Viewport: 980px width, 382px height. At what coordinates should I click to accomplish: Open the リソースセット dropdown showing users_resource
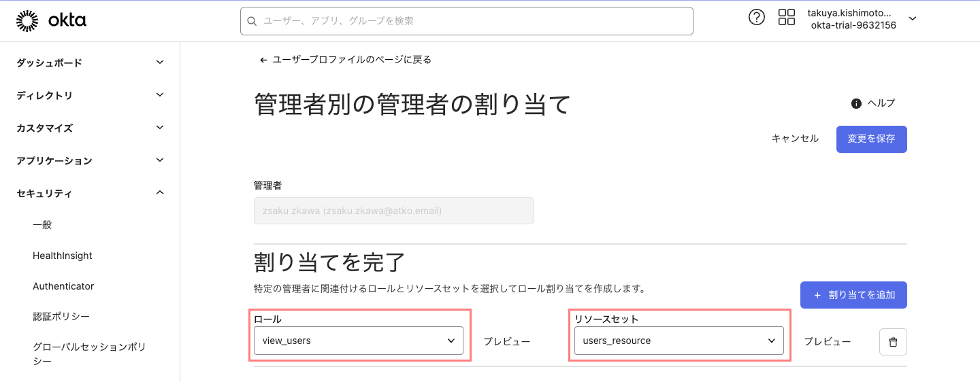point(679,341)
